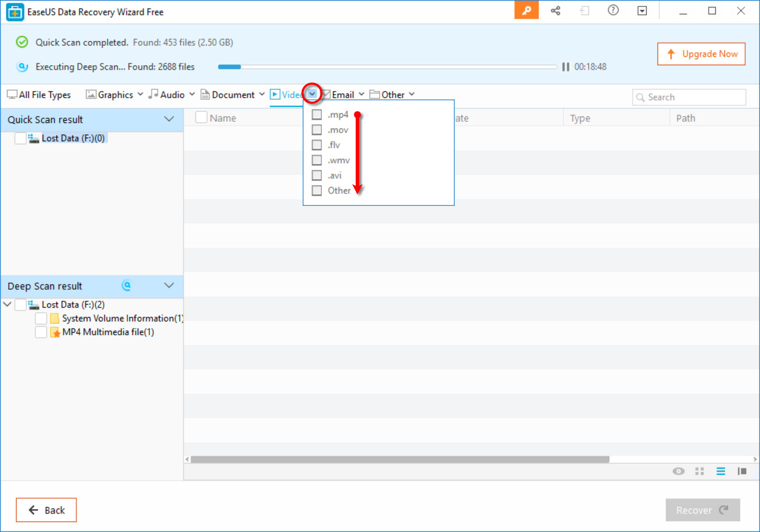760x532 pixels.
Task: Select the Document filter tab
Action: (x=228, y=95)
